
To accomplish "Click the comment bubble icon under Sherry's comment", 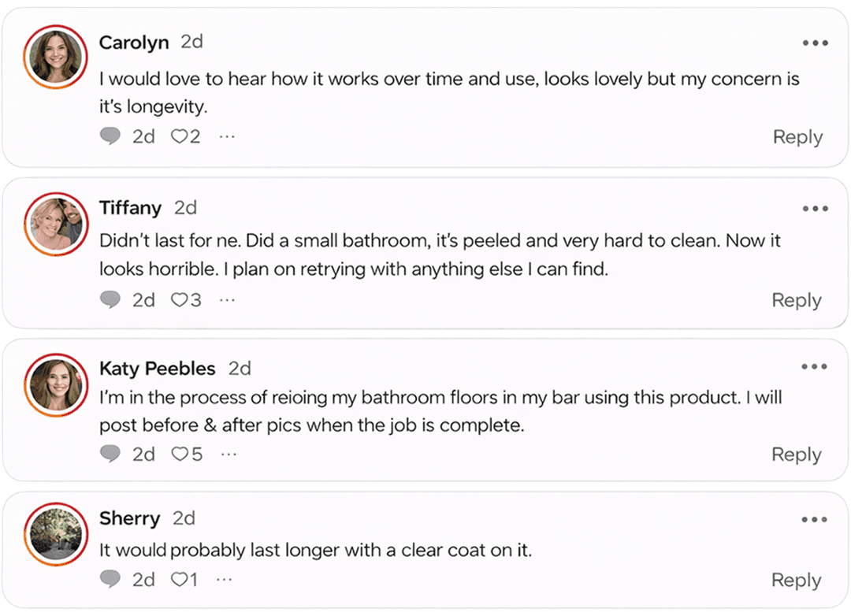I will [110, 580].
